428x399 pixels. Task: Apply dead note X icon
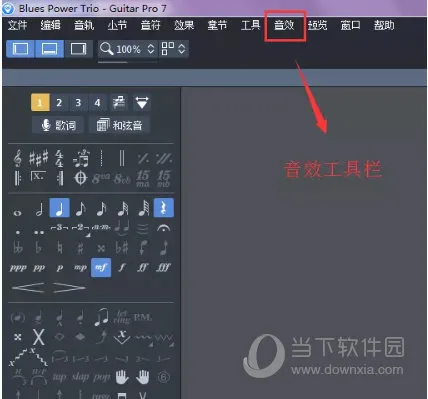coord(39,337)
